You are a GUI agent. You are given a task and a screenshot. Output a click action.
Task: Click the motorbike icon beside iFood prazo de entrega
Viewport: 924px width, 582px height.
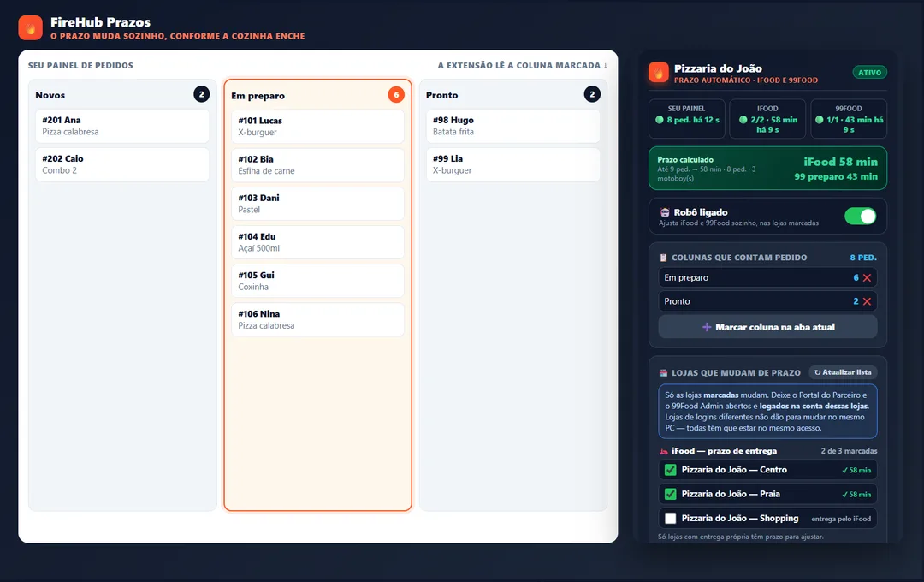[664, 451]
